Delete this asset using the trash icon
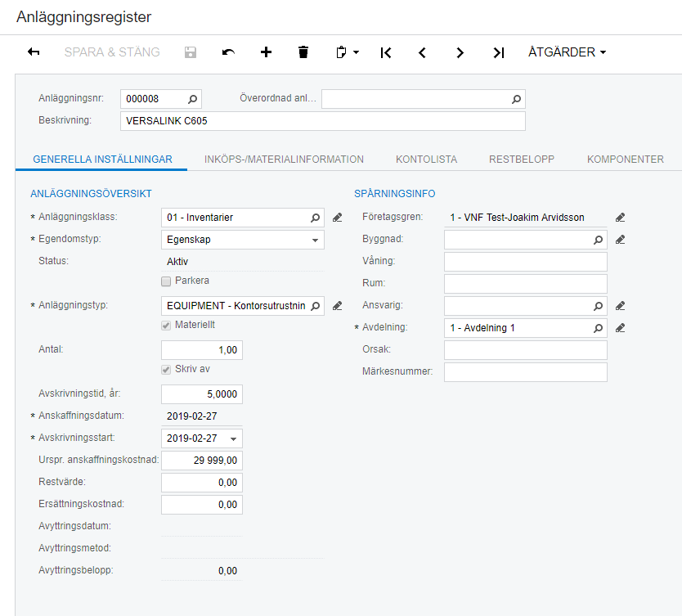 pyautogui.click(x=303, y=52)
